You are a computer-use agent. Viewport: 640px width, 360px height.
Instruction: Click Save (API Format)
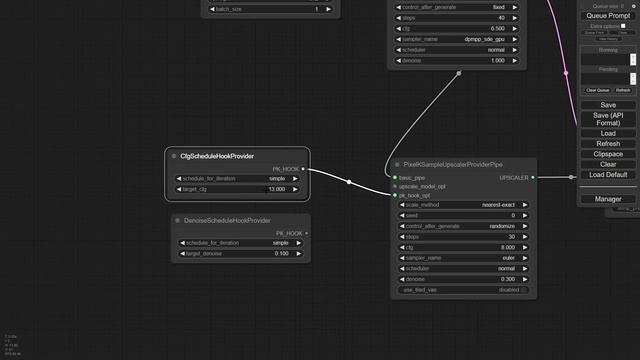click(x=608, y=119)
